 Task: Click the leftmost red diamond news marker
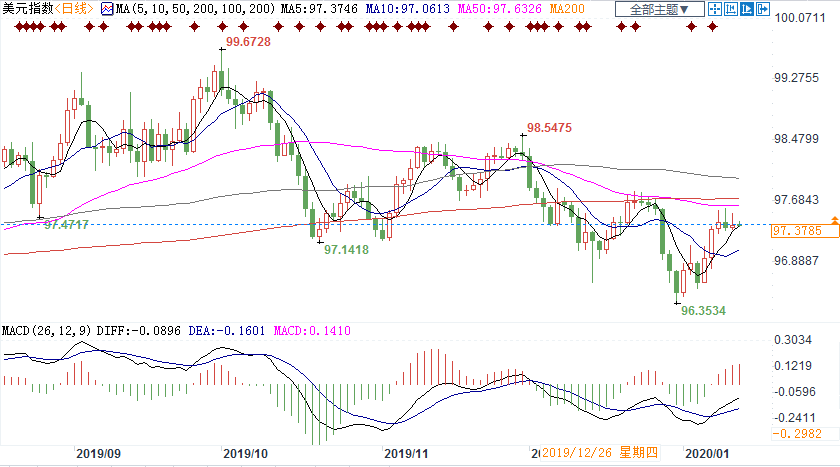coord(8,27)
